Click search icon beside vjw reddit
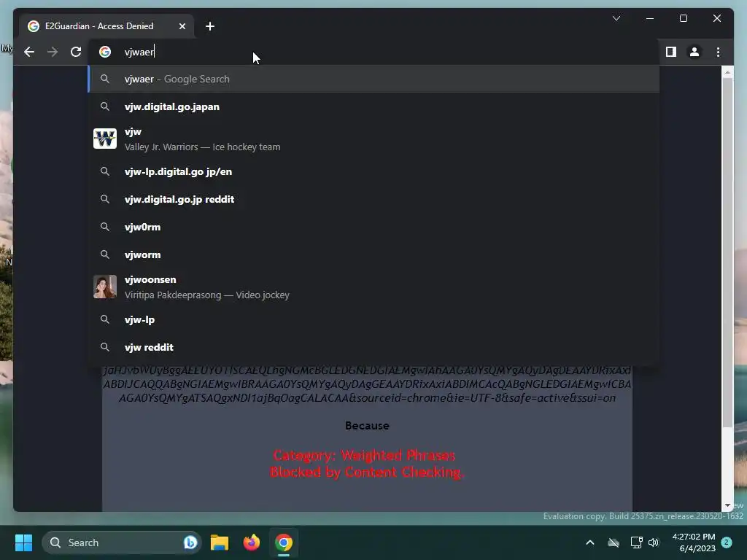Screen dimensions: 747x560 tap(105, 347)
